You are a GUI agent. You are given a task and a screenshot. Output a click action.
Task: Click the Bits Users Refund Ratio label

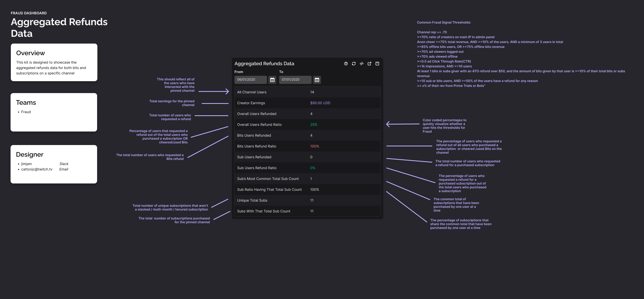click(x=257, y=146)
